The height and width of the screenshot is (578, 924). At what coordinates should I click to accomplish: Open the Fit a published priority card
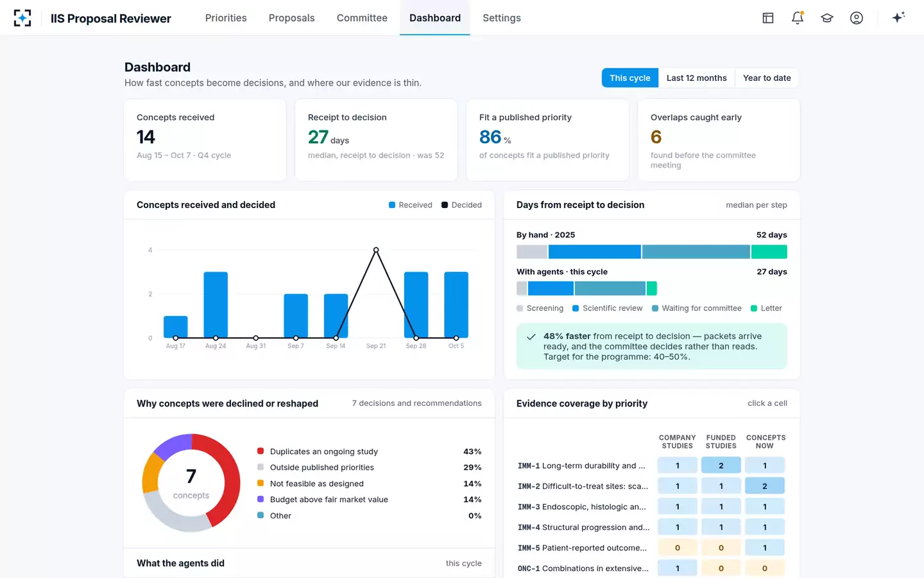pos(547,139)
